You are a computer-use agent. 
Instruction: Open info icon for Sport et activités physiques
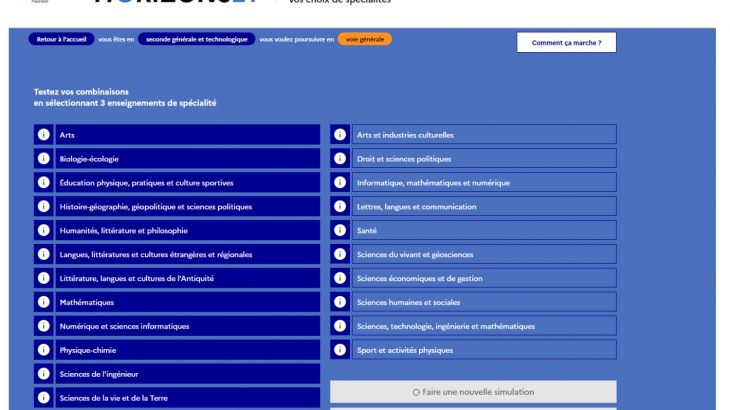pyautogui.click(x=340, y=350)
